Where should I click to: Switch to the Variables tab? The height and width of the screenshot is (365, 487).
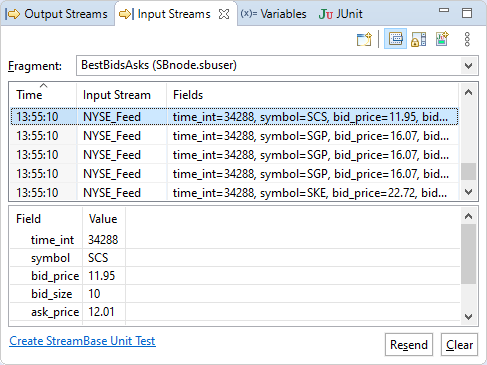(273, 14)
